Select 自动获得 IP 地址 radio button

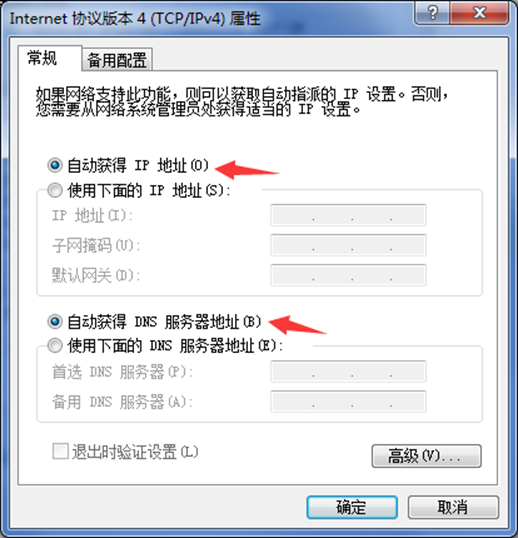pyautogui.click(x=55, y=165)
